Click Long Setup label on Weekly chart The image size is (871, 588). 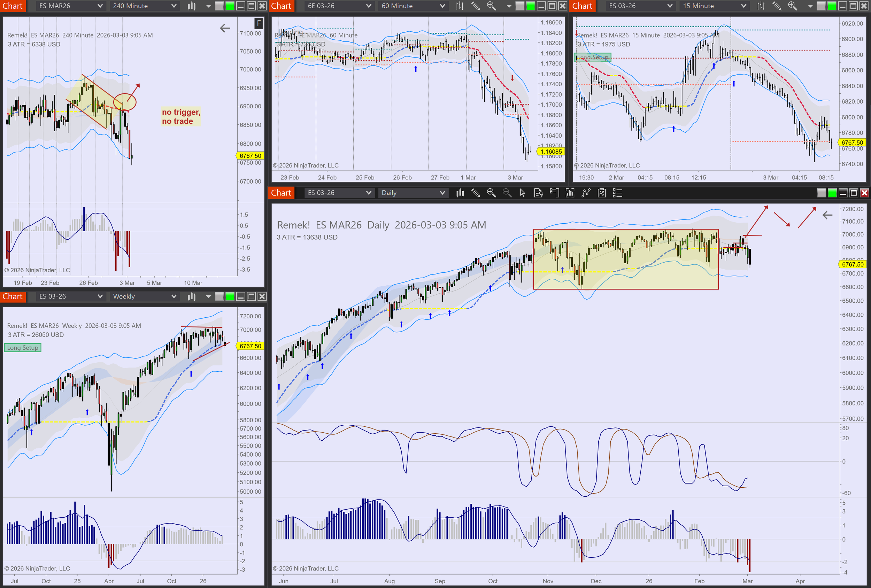pyautogui.click(x=23, y=348)
